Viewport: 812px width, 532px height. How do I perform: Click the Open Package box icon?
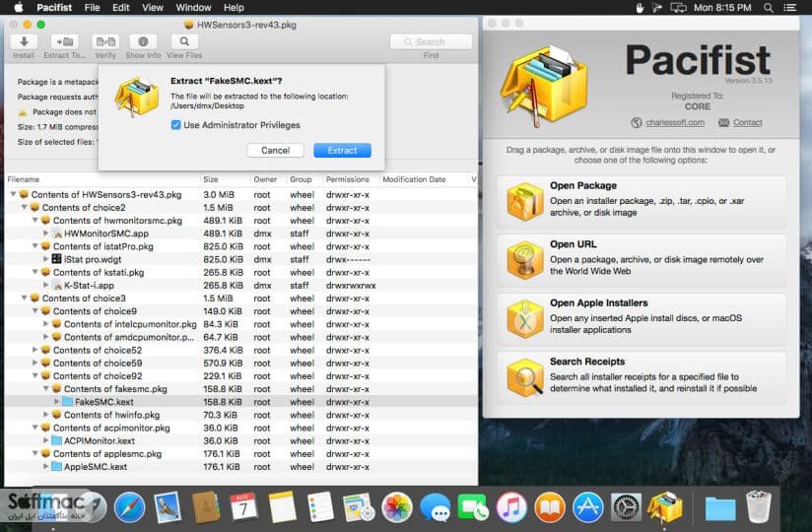pyautogui.click(x=524, y=201)
